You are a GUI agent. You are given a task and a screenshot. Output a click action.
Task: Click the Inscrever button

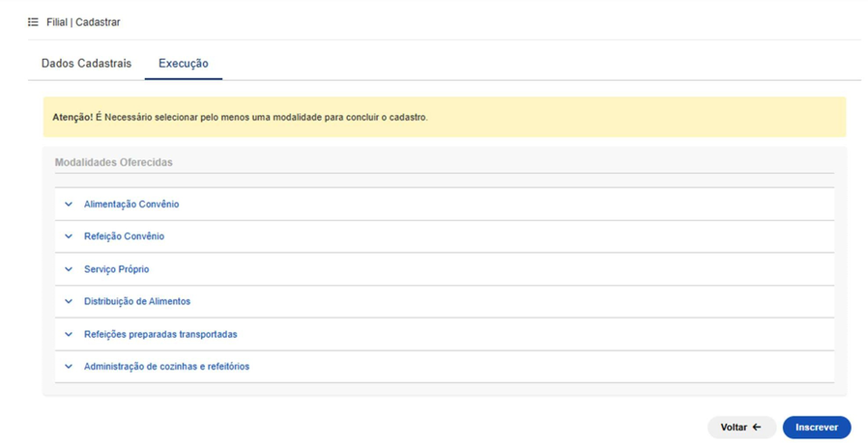(x=816, y=428)
